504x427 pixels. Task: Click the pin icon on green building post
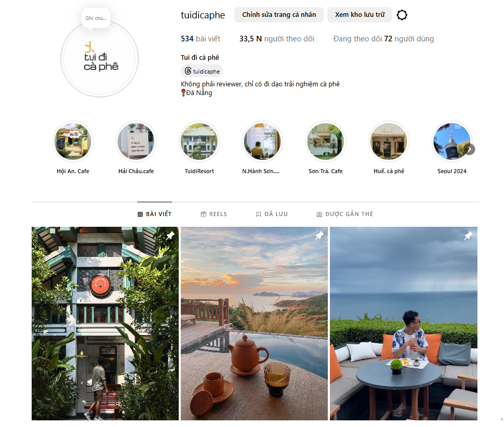coord(170,235)
